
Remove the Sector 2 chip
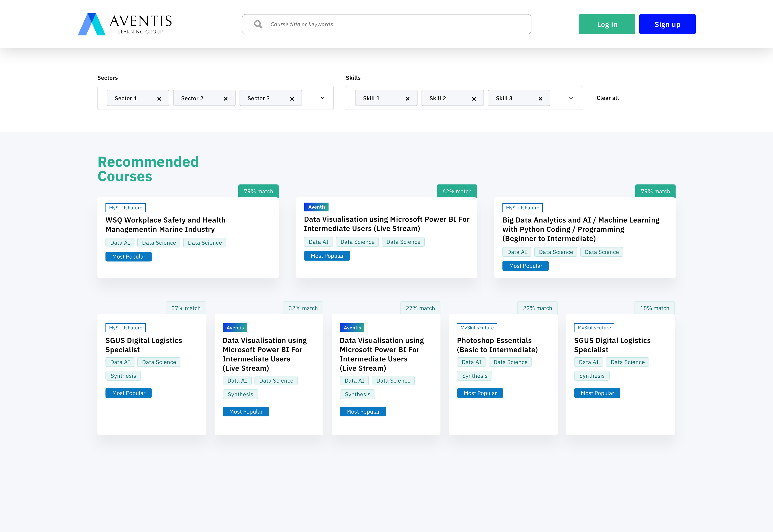pyautogui.click(x=226, y=99)
